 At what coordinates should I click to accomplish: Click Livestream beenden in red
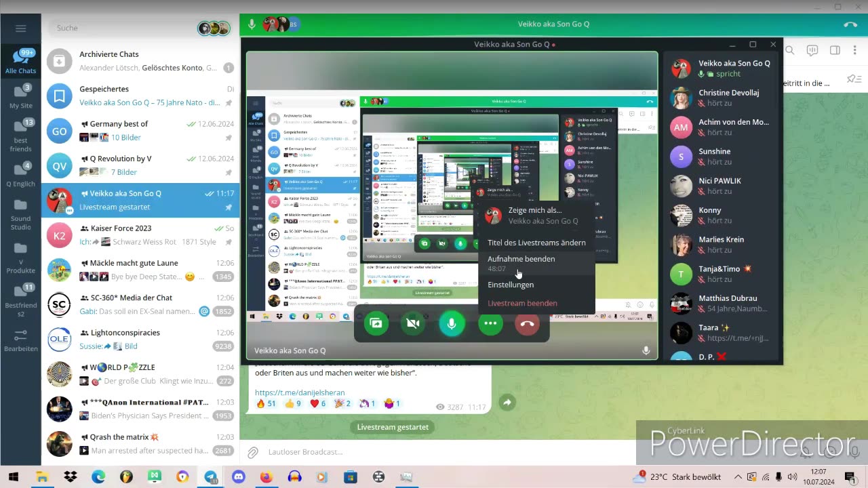(x=536, y=303)
